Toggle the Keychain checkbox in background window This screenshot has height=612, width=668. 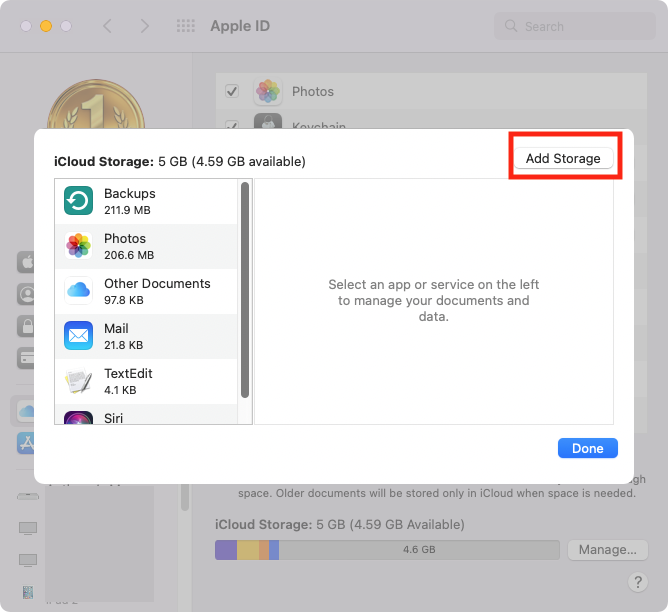tap(232, 124)
